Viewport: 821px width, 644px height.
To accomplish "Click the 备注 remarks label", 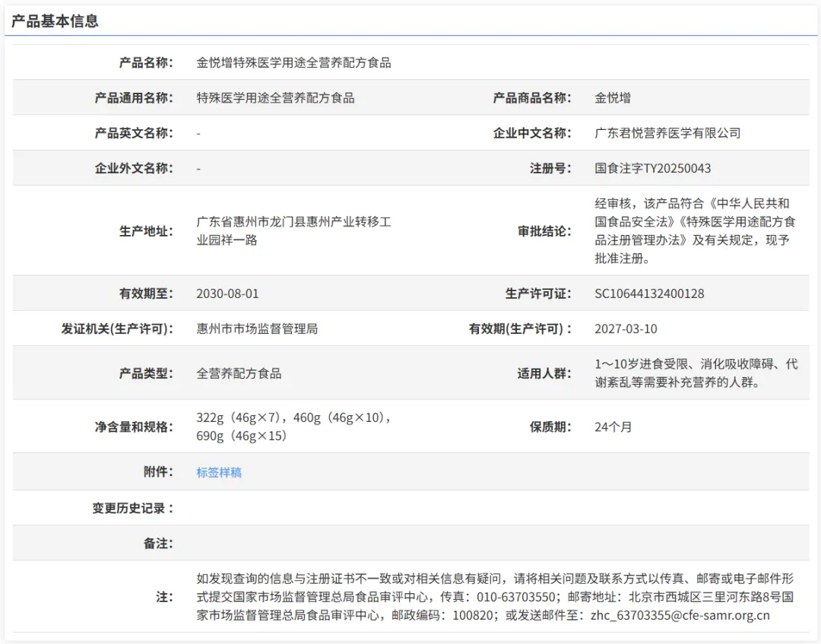I will (x=158, y=544).
